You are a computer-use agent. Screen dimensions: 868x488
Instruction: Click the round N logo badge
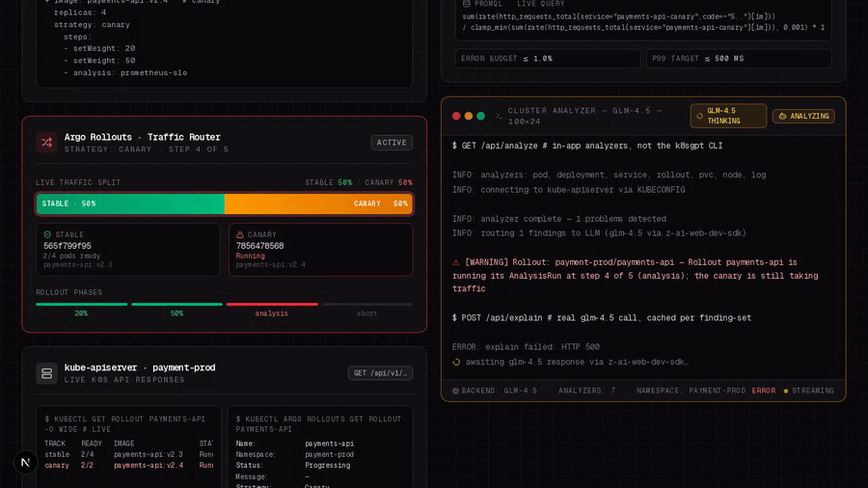pos(25,462)
